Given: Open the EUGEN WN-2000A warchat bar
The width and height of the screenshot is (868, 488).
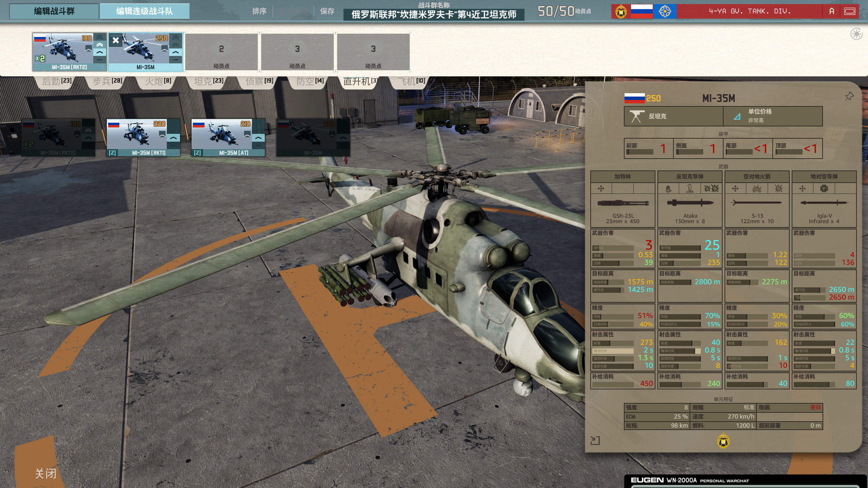Looking at the screenshot, I should 746,481.
